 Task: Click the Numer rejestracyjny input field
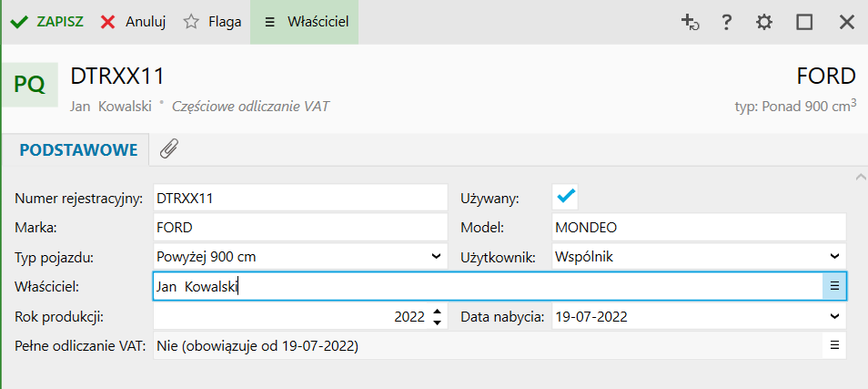300,197
